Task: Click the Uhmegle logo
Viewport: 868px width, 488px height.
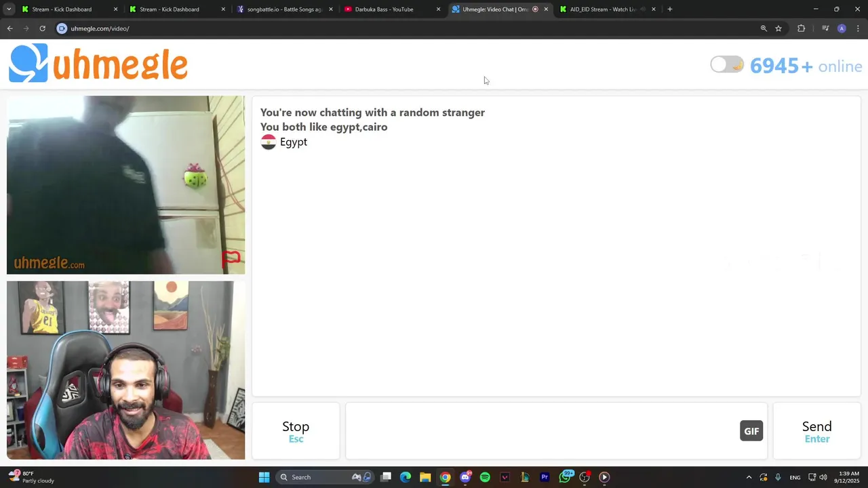Action: [98, 63]
